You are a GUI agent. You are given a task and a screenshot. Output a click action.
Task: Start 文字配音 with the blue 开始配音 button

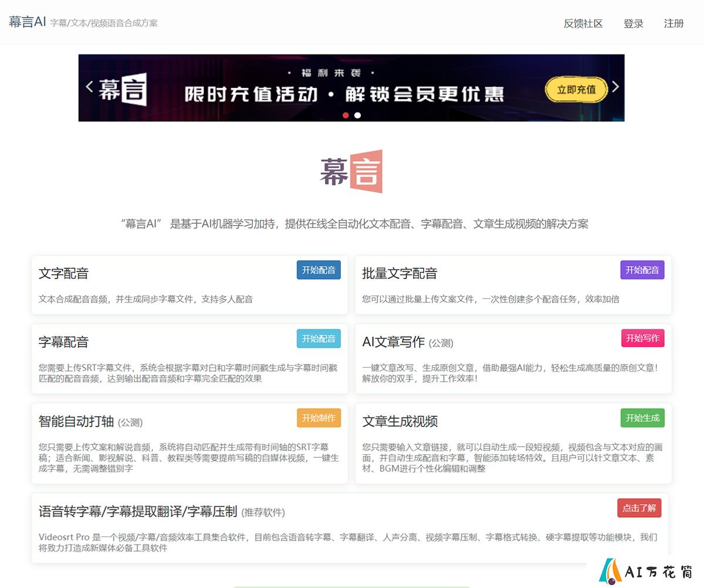[319, 270]
